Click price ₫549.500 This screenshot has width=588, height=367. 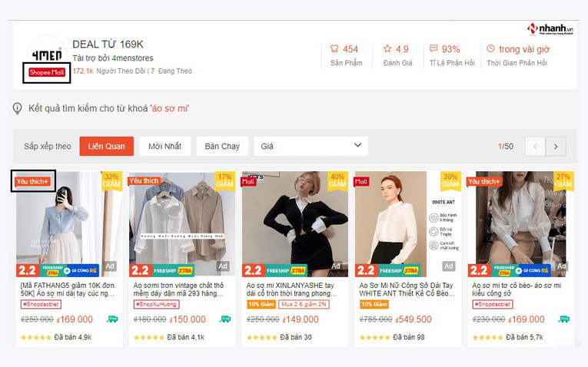(414, 319)
